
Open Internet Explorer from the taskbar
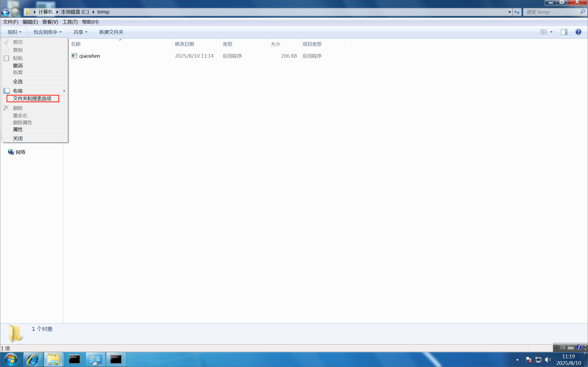(x=33, y=359)
